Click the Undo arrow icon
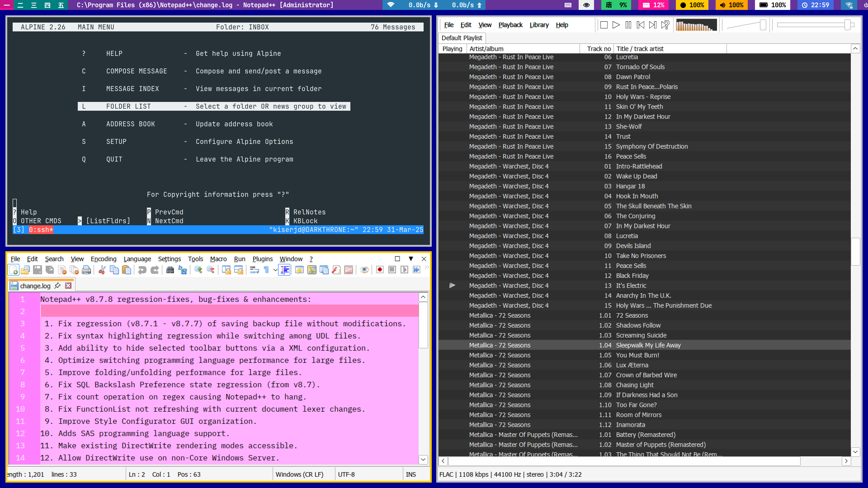Viewport: 868px width, 488px height. tap(142, 270)
